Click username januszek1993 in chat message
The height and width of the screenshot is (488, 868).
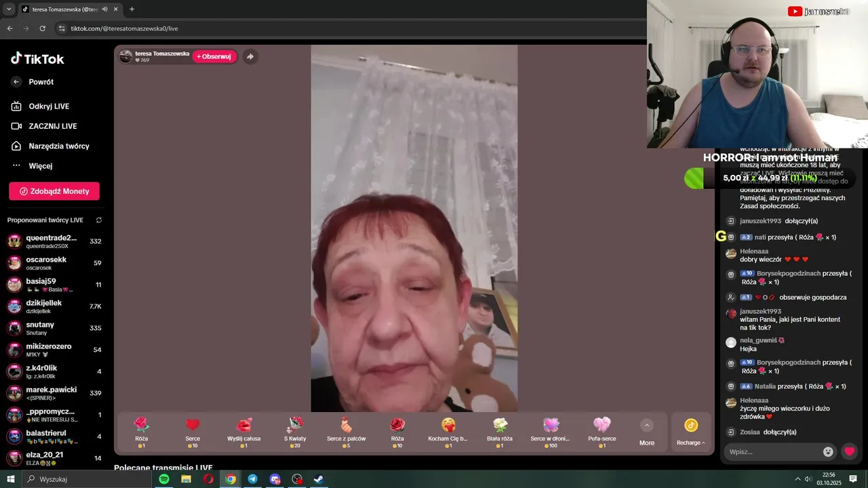click(x=760, y=312)
